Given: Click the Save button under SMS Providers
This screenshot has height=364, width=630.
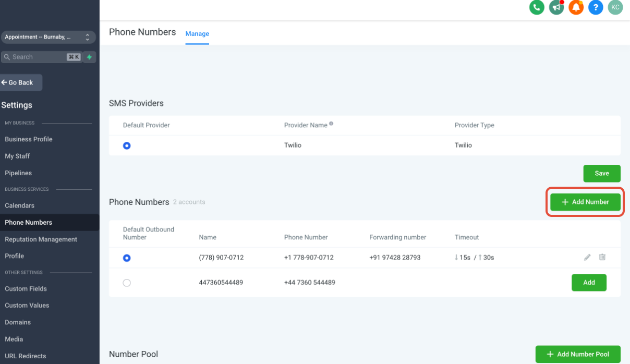Looking at the screenshot, I should tap(602, 173).
